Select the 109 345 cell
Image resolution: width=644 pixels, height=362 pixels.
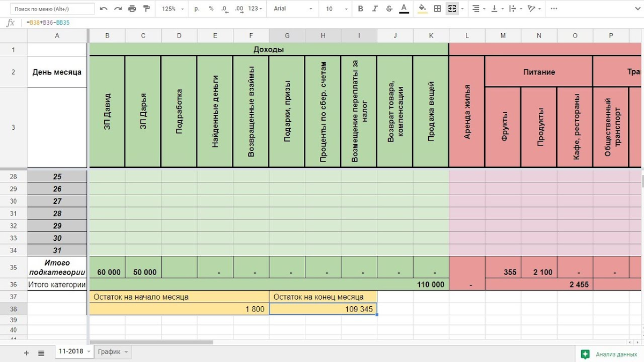tap(323, 309)
